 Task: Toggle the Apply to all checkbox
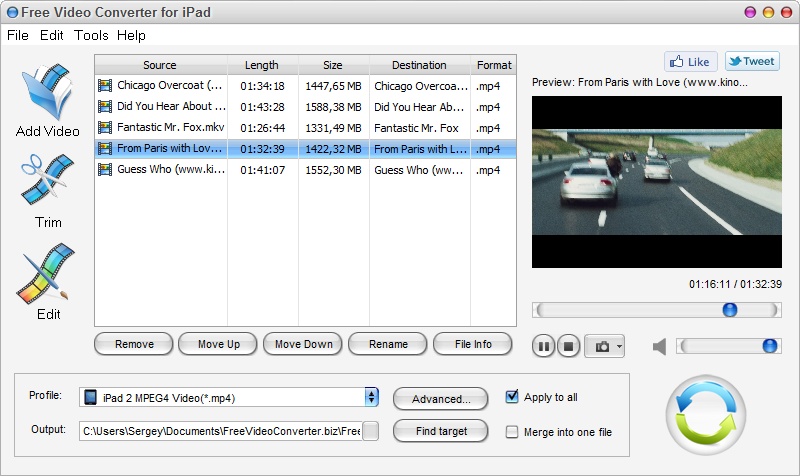512,396
